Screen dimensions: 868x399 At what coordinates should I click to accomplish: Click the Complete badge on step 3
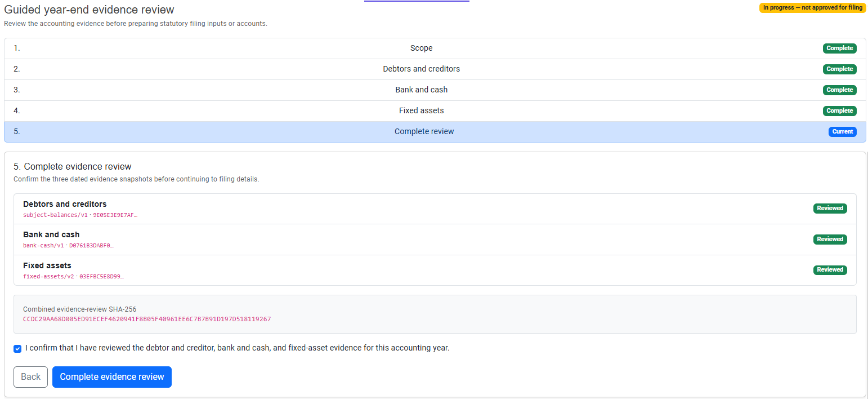pos(839,90)
